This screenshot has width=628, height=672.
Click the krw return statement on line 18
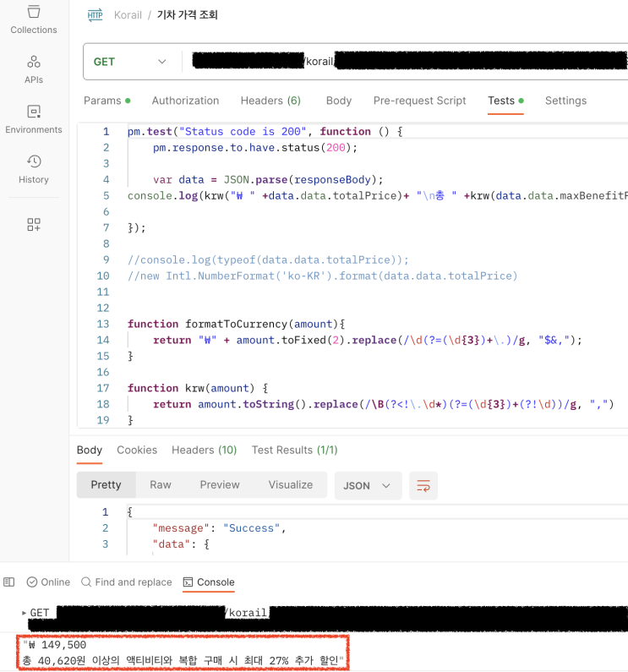383,404
